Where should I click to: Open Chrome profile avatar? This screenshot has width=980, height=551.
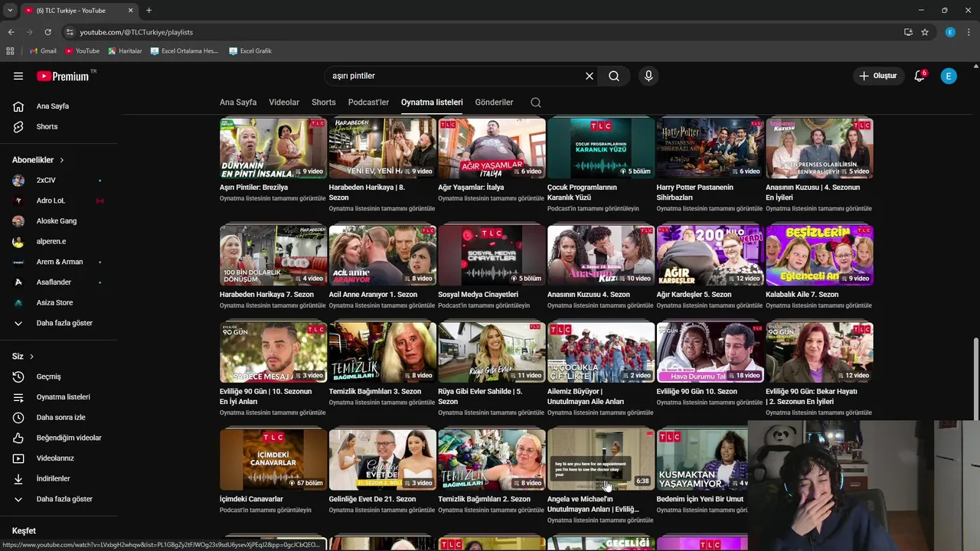coord(950,32)
